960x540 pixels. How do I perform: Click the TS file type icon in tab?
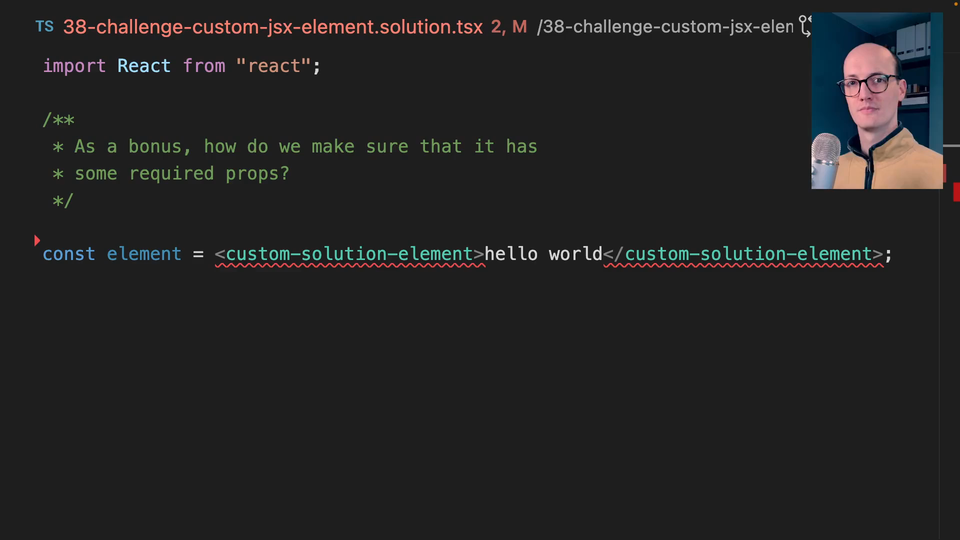tap(44, 27)
